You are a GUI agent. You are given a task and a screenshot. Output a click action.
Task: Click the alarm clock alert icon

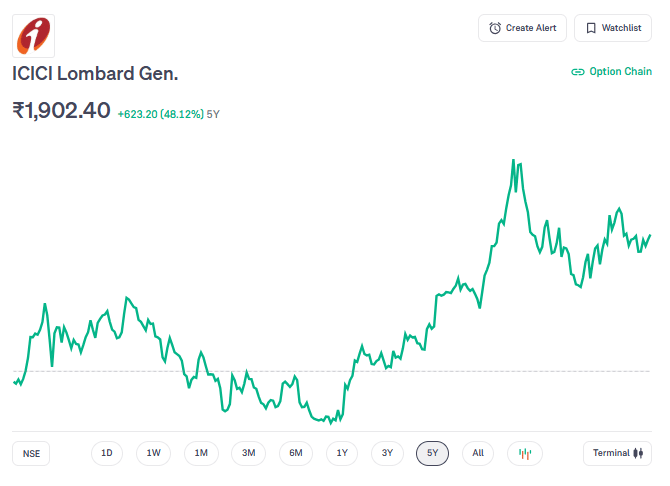click(x=495, y=28)
